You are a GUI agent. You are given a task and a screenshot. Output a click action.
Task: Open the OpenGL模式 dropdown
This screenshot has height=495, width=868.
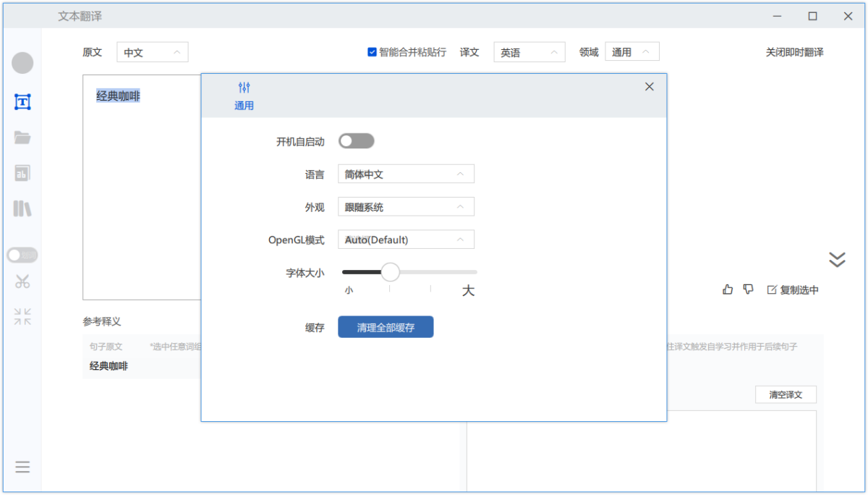406,240
